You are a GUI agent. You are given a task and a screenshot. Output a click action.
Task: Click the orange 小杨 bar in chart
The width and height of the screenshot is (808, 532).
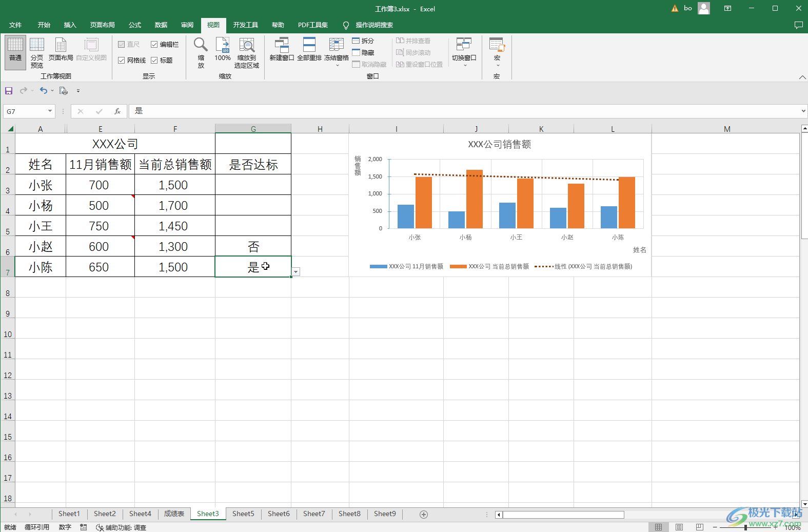474,199
